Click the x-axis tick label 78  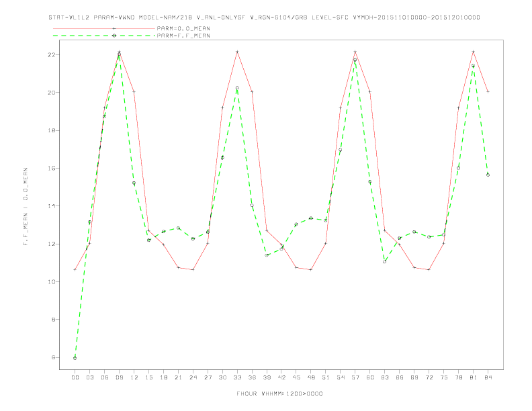458,377
